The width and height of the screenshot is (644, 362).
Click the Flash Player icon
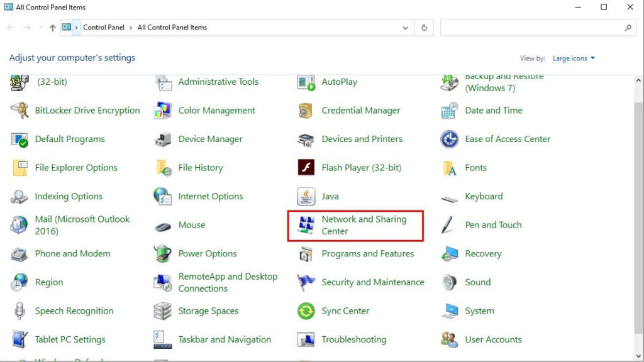coord(306,167)
